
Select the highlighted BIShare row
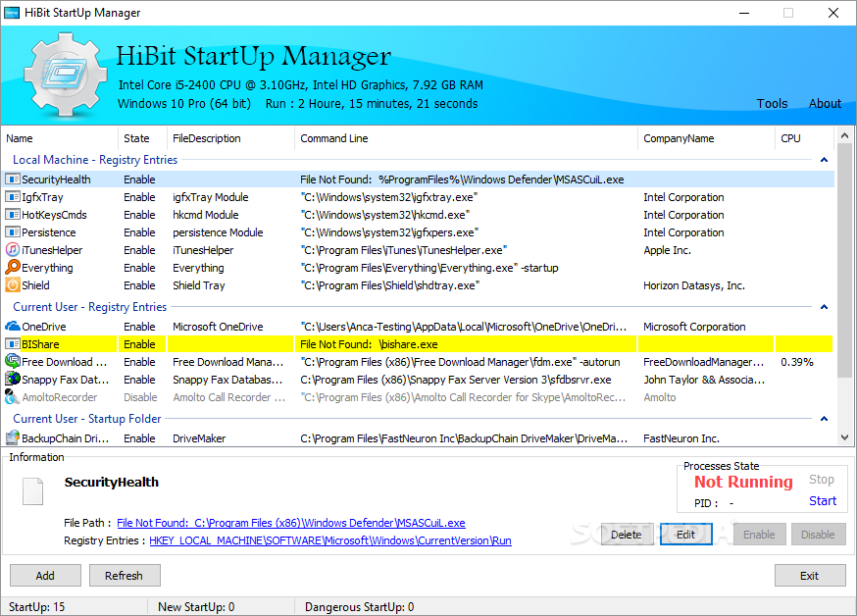coord(392,344)
